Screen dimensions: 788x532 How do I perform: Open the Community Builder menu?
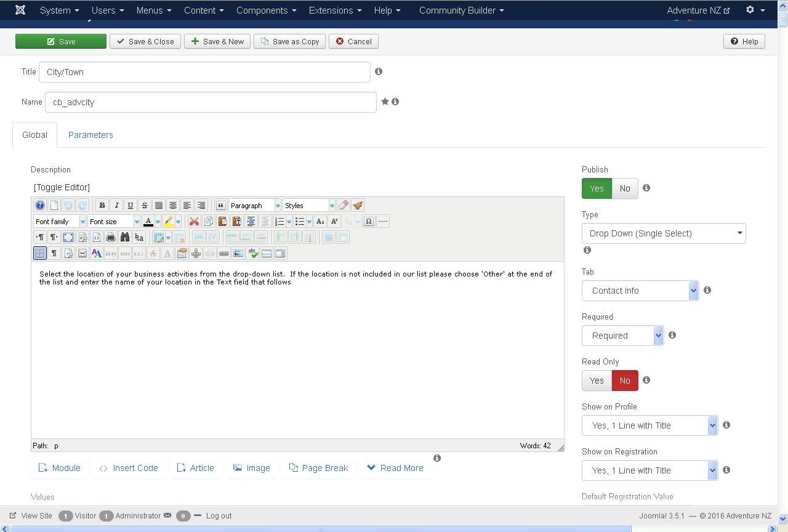461,10
